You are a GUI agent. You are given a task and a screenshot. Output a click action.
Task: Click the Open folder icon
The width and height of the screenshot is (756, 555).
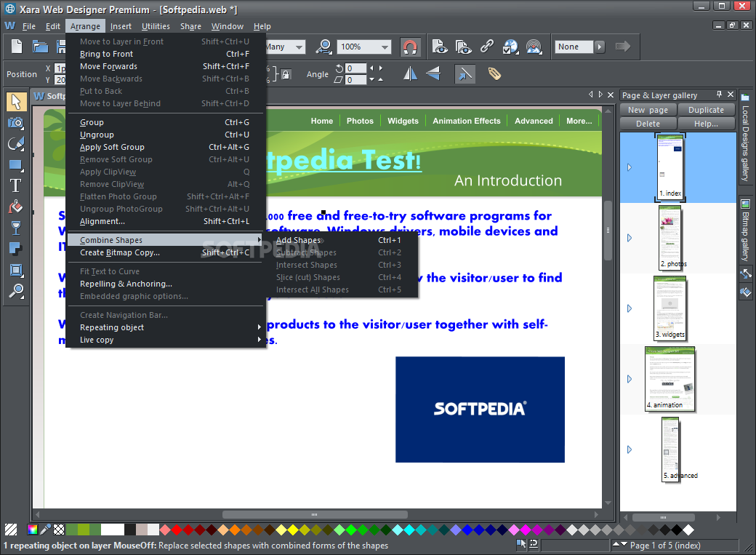[40, 47]
